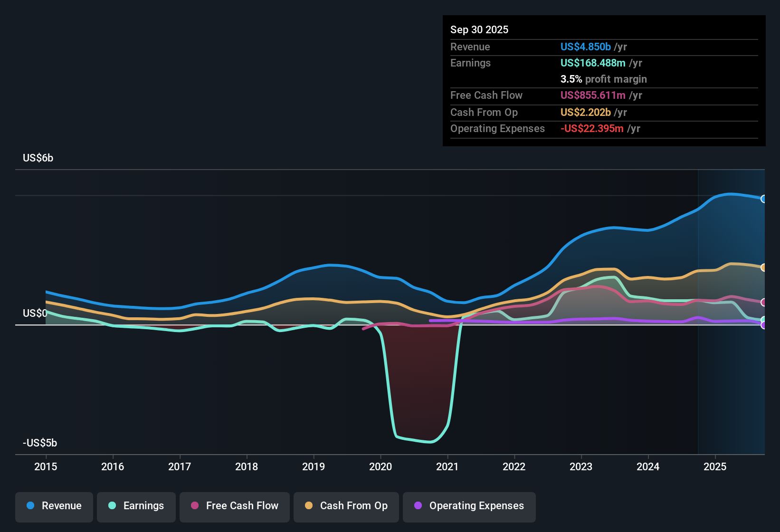The image size is (780, 532).
Task: Click the pink Free Cash Flow legend dot
Action: (x=195, y=506)
